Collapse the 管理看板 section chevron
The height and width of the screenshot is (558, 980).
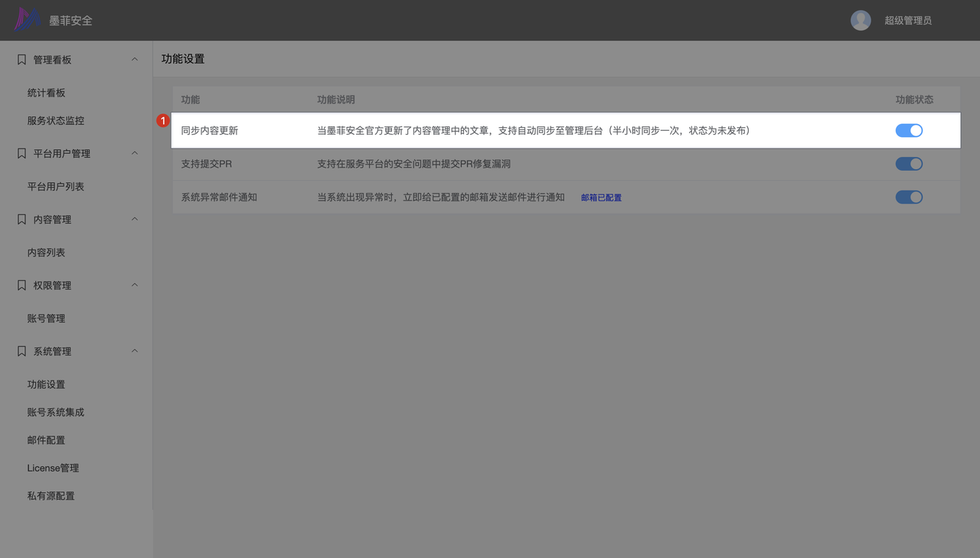point(135,60)
